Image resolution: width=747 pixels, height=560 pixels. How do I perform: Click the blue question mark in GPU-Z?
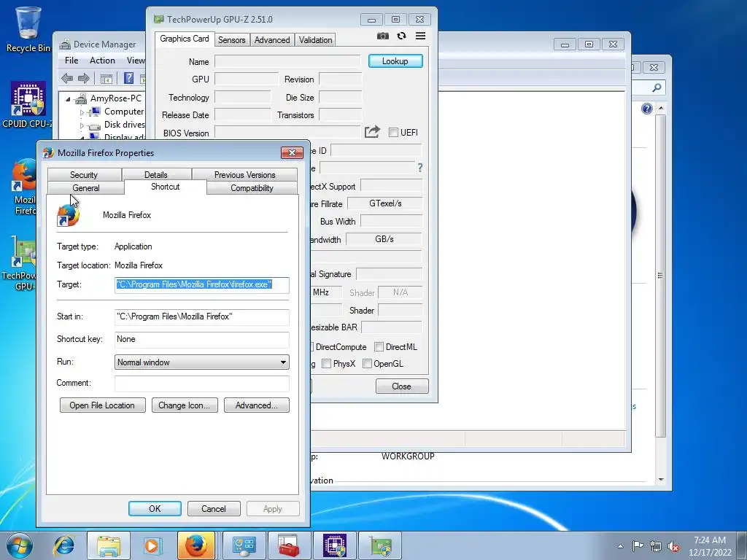click(x=419, y=168)
